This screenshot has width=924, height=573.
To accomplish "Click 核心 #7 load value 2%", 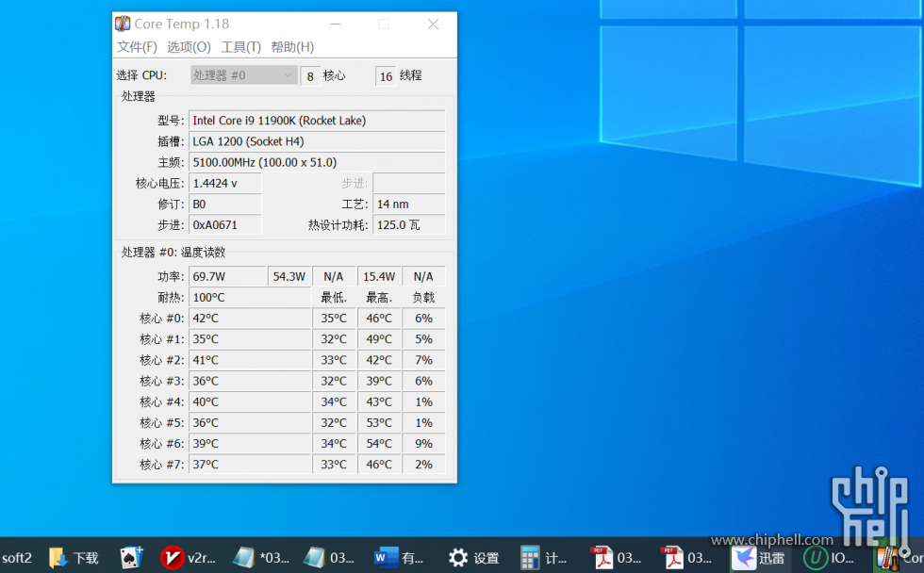I will (x=423, y=465).
